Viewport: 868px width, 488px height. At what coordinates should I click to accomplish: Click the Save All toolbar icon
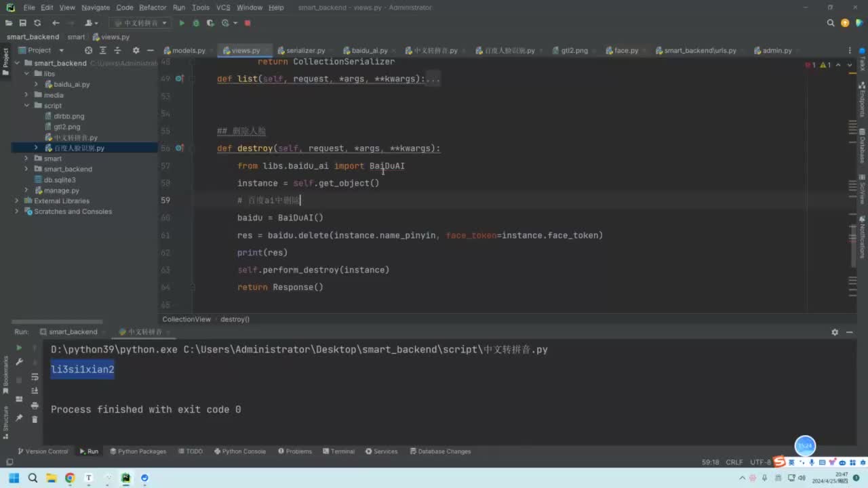pyautogui.click(x=23, y=23)
